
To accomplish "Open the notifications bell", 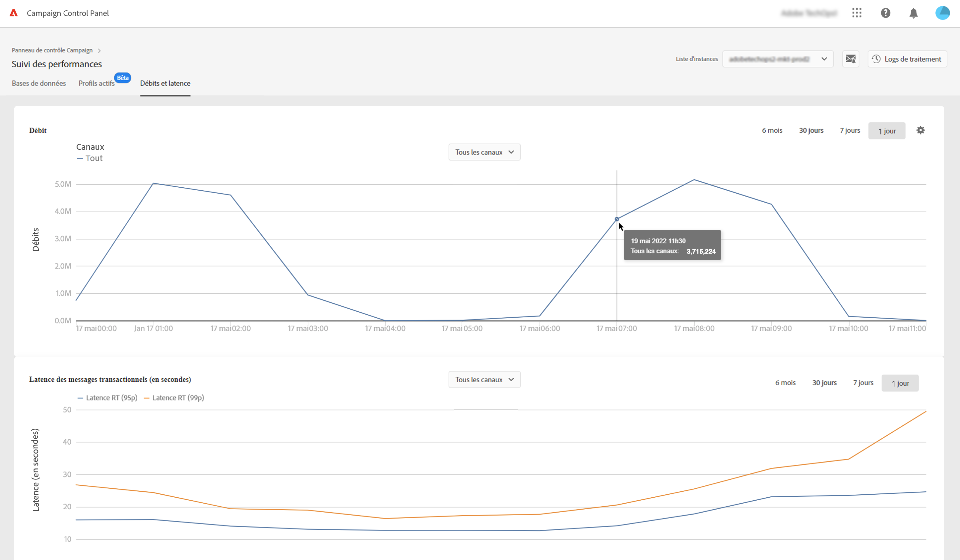I will [x=913, y=13].
